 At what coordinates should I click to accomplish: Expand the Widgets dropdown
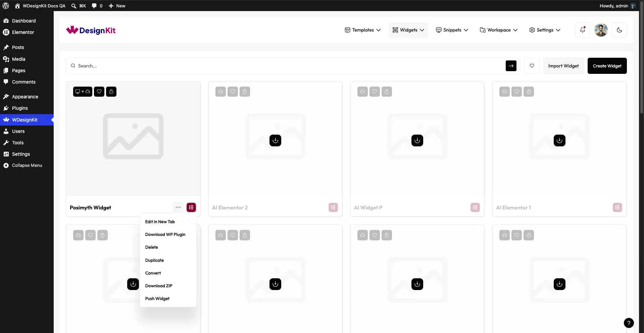tap(408, 30)
